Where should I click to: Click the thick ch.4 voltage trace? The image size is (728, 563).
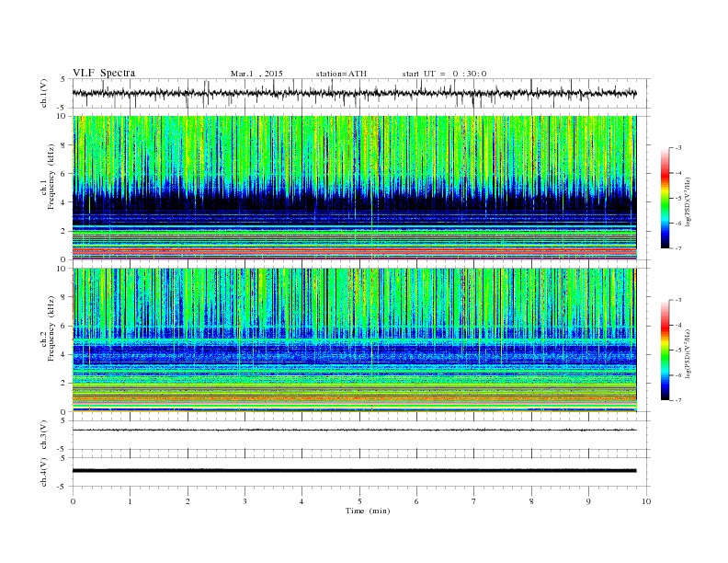355,471
